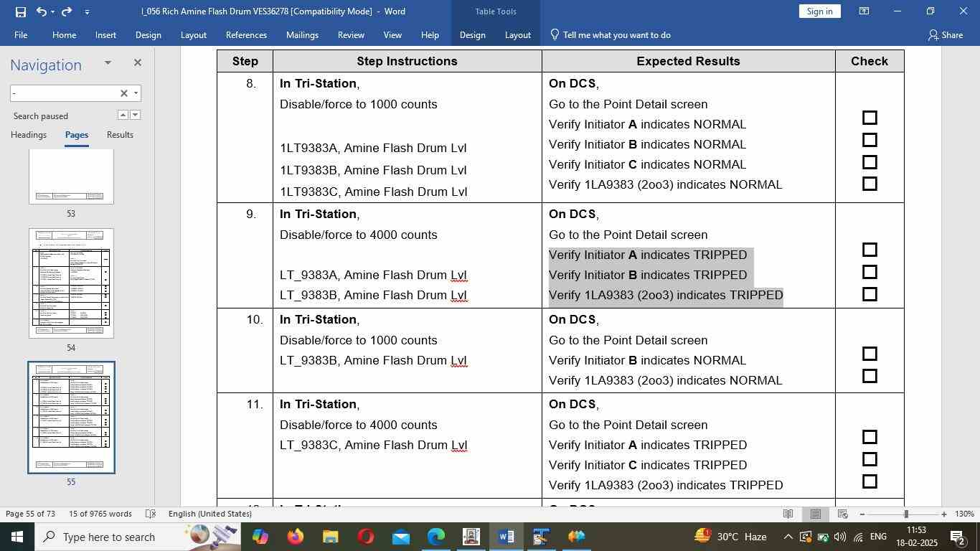The image size is (980, 551).
Task: Show the Pages view in Navigation
Action: (x=77, y=135)
